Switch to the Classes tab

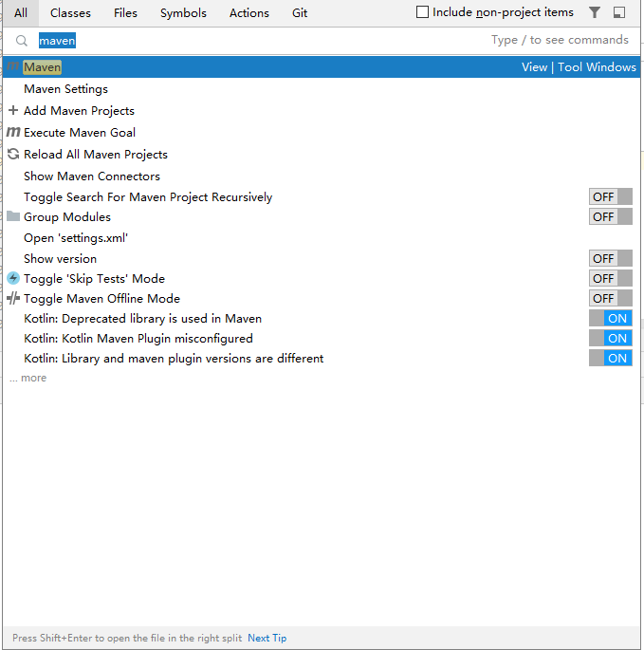(x=70, y=13)
